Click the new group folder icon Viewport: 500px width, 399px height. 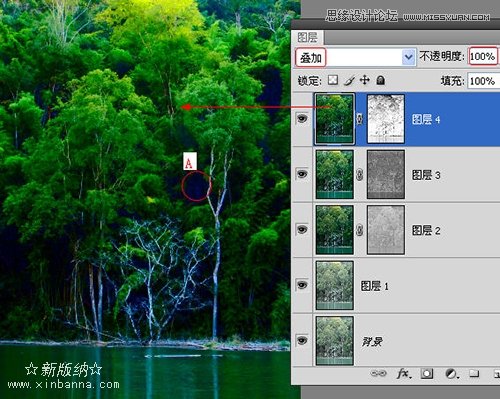(474, 374)
